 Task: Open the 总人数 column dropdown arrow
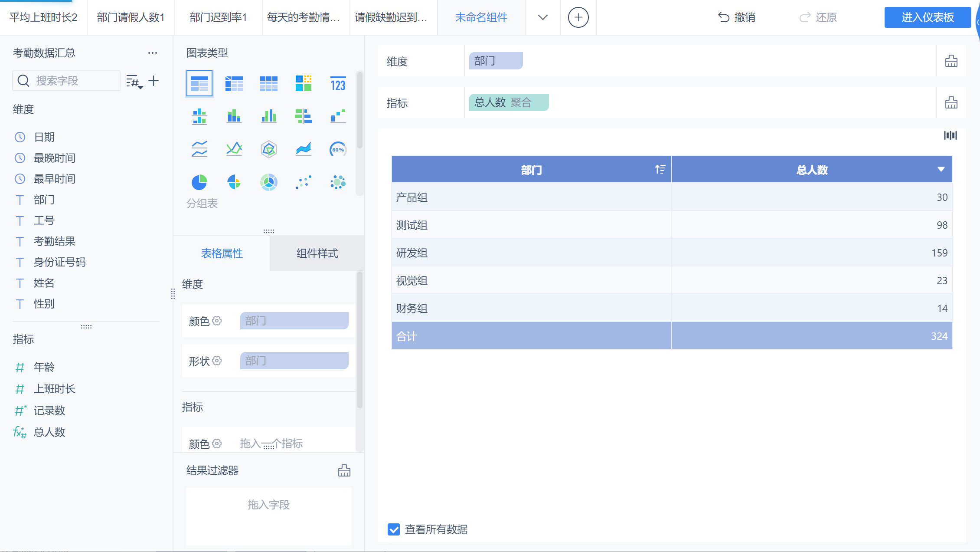pos(941,169)
